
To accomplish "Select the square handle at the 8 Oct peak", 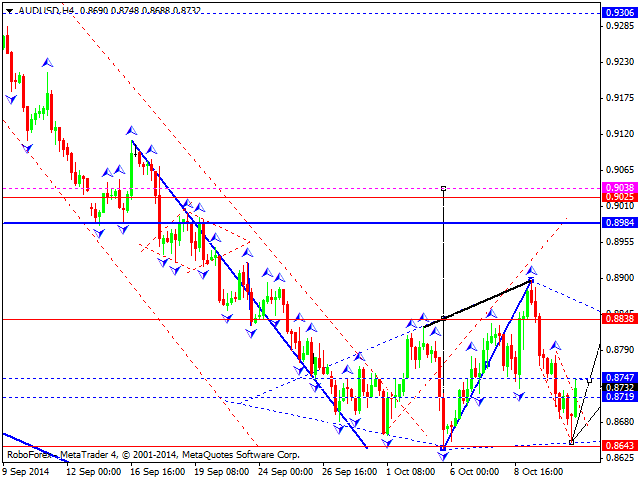I will pyautogui.click(x=531, y=280).
